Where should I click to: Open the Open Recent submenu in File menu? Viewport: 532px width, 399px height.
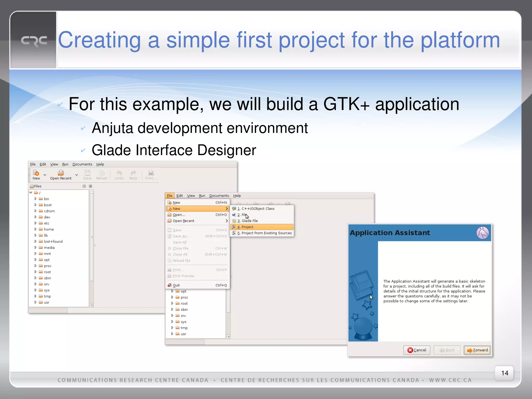(197, 221)
